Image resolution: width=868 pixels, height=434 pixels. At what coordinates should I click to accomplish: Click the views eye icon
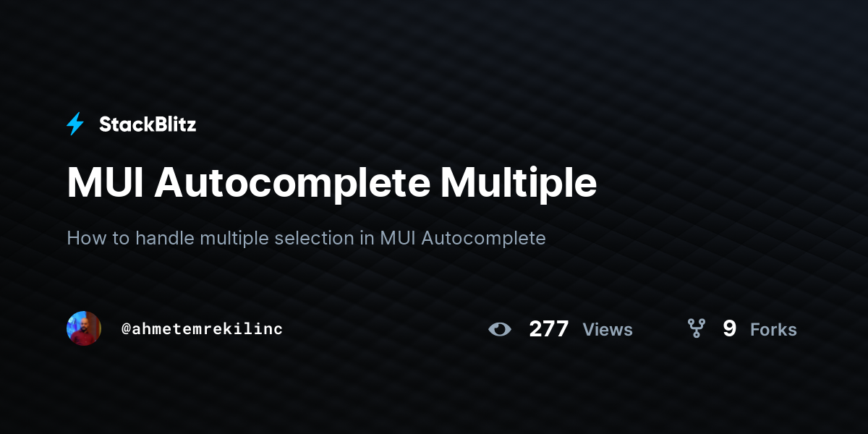tap(499, 329)
